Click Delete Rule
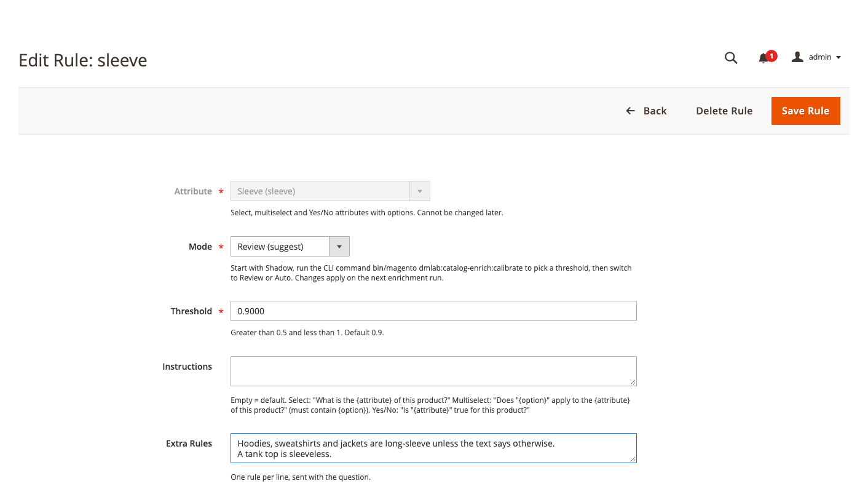The width and height of the screenshot is (868, 489). (x=724, y=111)
